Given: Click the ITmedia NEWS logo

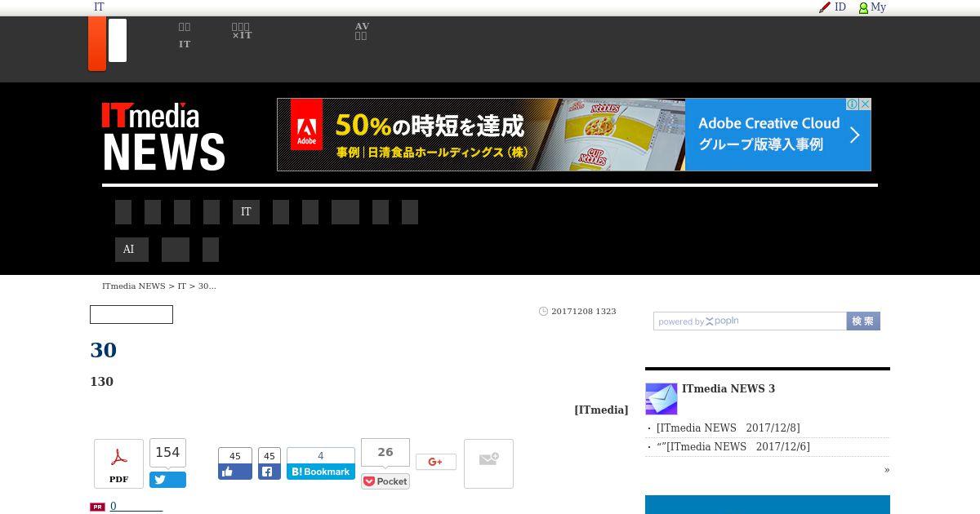Looking at the screenshot, I should pyautogui.click(x=163, y=136).
